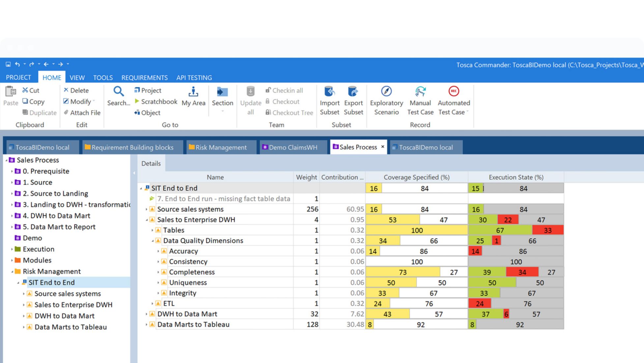Screen dimensions: 644x363
Task: Click the Automated Test Case record icon
Action: pos(454,91)
